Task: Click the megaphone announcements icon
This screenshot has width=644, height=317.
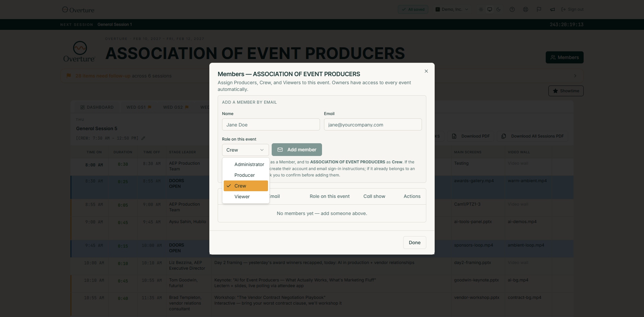Action: pos(552,9)
